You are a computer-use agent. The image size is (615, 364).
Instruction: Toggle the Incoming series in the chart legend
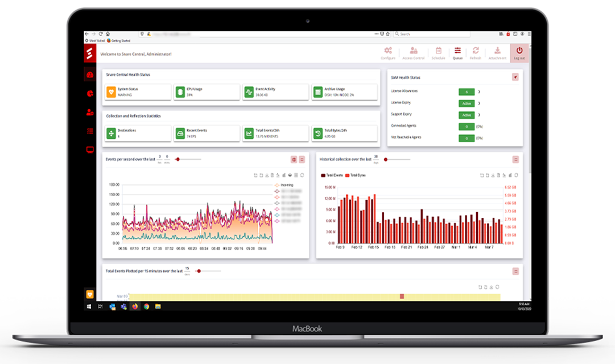[284, 185]
